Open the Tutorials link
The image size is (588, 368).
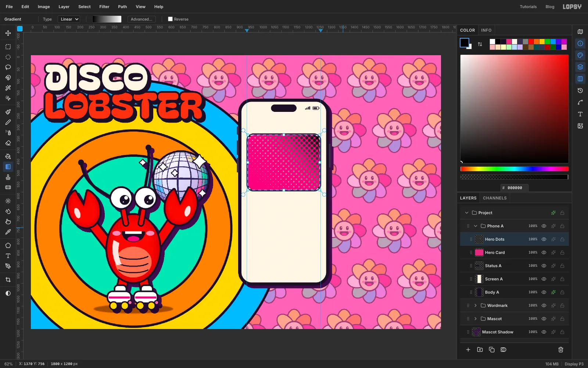(528, 7)
